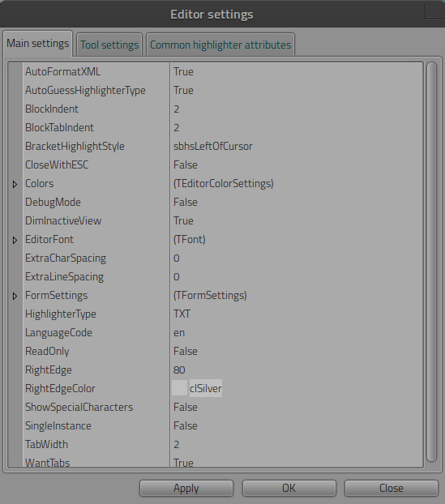Select the ShowSpecialCharacters False value

coord(186,408)
